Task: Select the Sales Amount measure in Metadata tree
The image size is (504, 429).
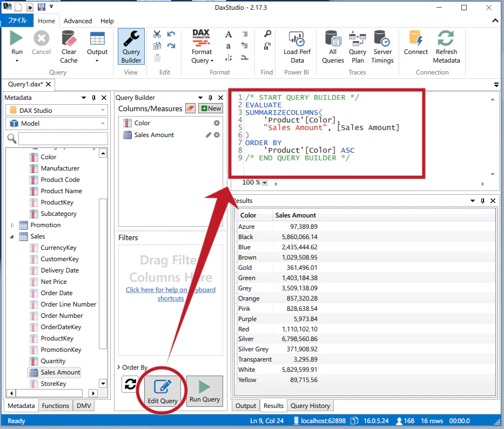Action: pos(55,372)
